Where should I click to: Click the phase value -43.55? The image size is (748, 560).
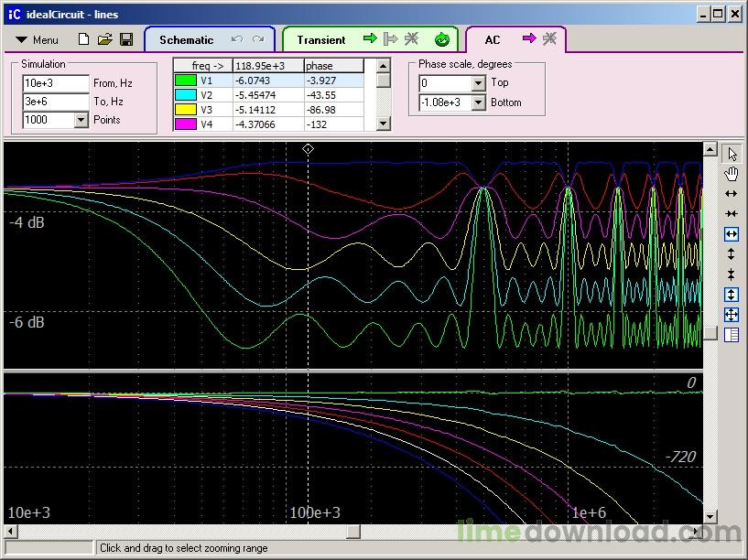click(321, 95)
